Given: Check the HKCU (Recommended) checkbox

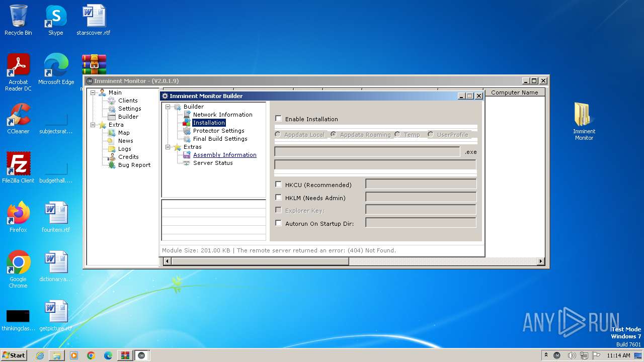Looking at the screenshot, I should click(278, 185).
